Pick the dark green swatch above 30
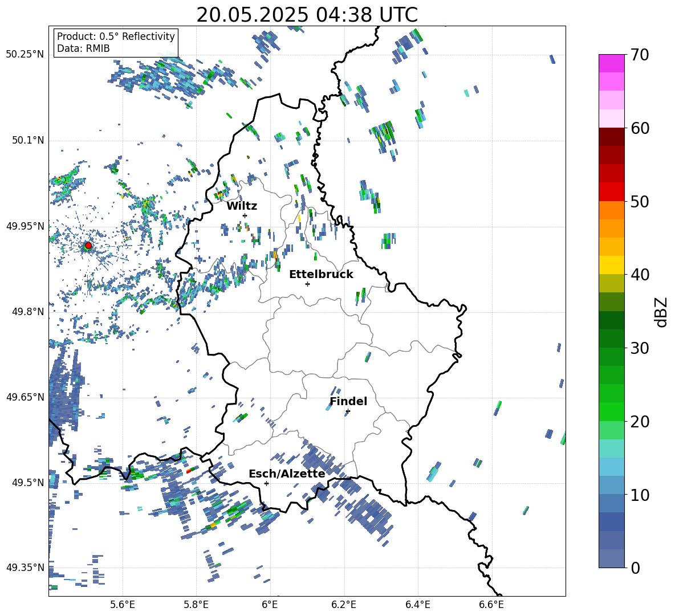675x616 pixels. [x=611, y=338]
